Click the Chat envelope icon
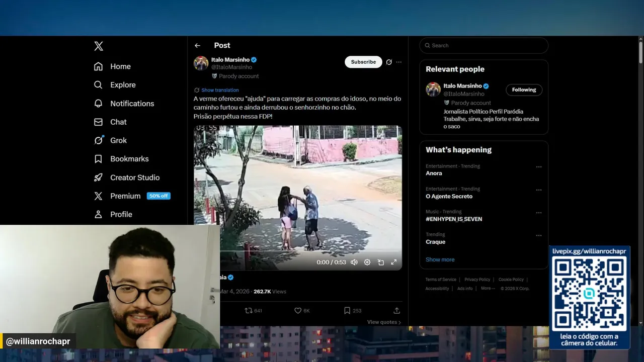 coord(98,122)
